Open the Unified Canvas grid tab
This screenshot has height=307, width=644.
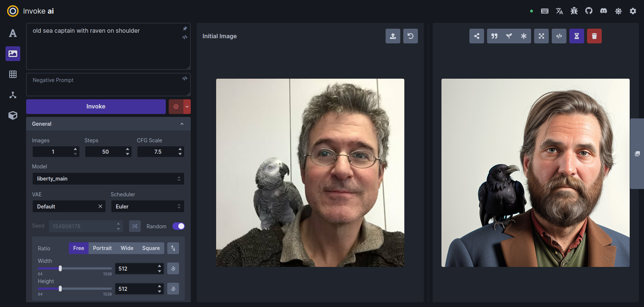[13, 74]
